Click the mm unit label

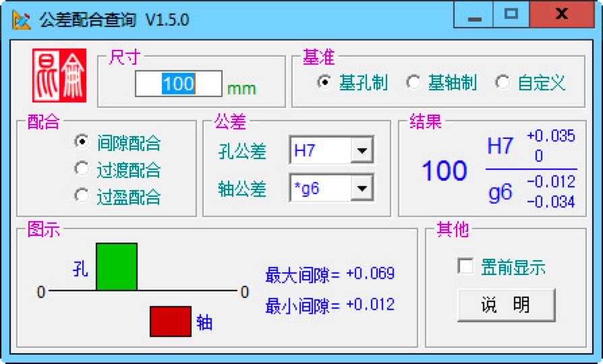241,89
